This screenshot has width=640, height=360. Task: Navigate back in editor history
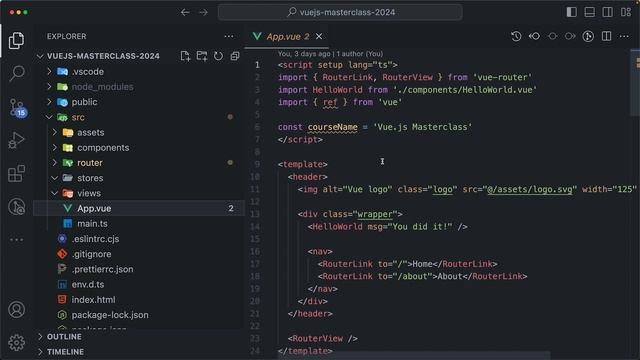[185, 12]
